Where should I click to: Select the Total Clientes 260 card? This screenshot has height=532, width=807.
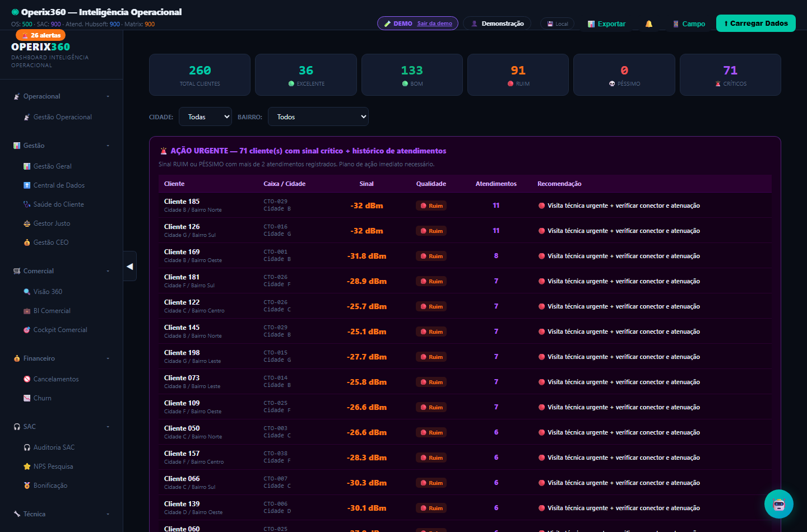point(200,74)
